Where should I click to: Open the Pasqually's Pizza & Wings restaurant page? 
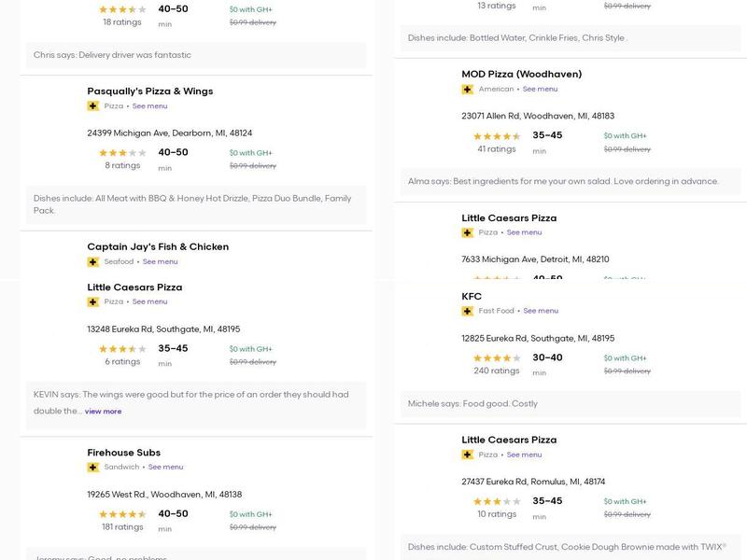click(x=149, y=91)
